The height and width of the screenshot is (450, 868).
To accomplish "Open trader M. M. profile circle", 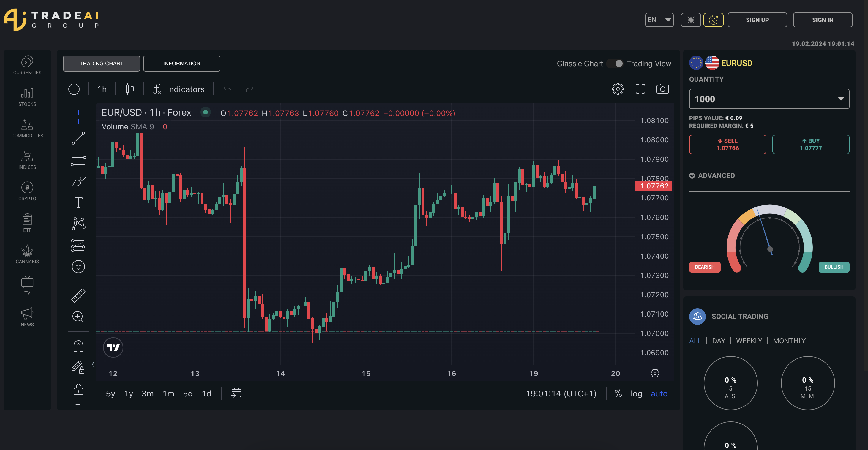I will coord(808,383).
